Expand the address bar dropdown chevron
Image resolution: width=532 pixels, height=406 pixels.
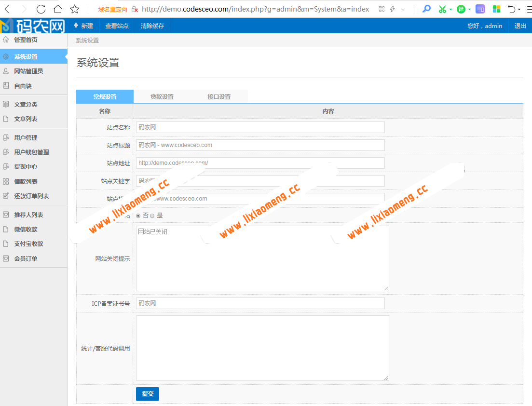tap(403, 9)
